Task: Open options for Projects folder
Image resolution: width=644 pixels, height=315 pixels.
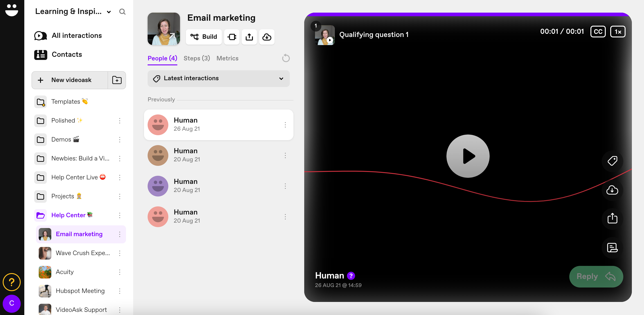Action: click(x=119, y=196)
